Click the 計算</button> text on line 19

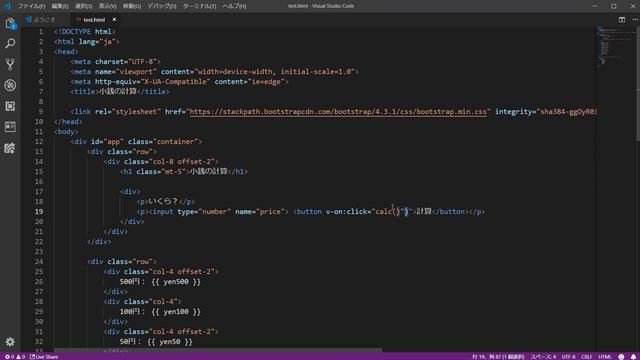pos(443,211)
